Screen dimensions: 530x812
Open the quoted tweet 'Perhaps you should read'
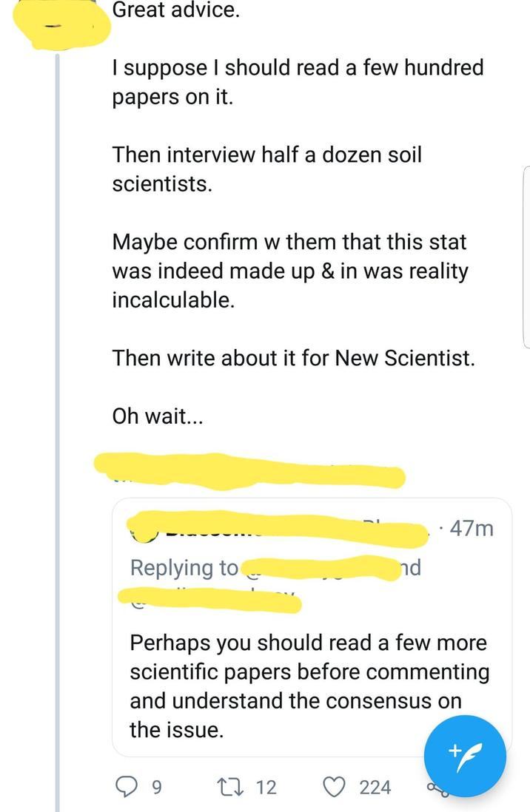[x=311, y=687]
